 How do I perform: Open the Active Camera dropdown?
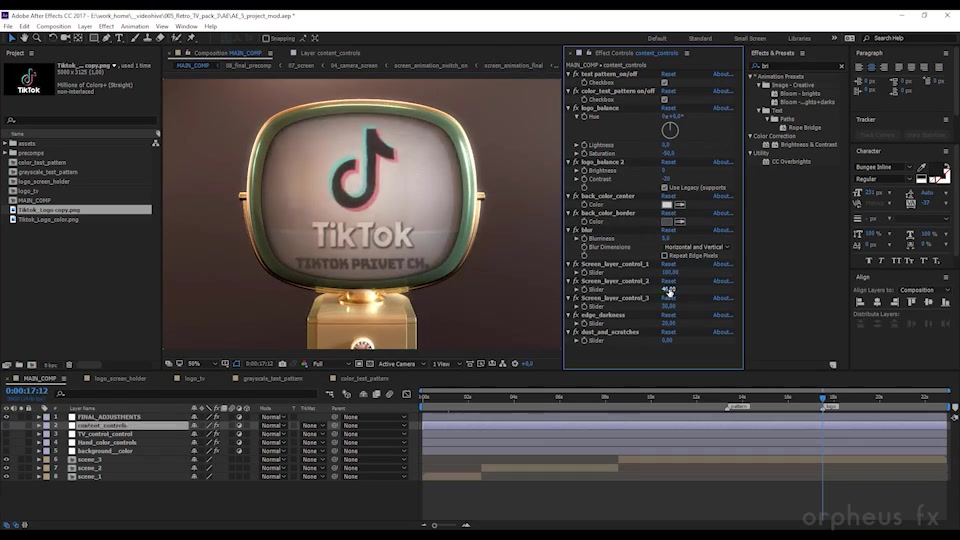click(x=402, y=364)
